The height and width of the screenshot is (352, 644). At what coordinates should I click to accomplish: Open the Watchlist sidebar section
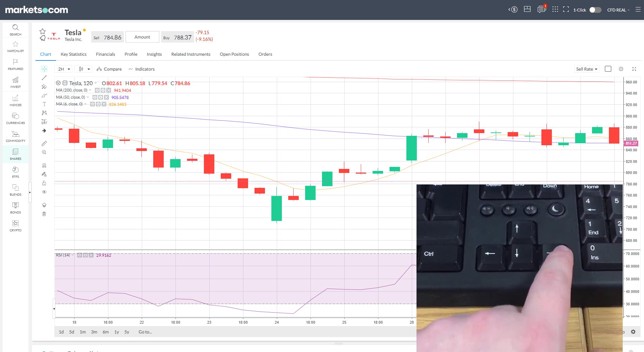(15, 47)
